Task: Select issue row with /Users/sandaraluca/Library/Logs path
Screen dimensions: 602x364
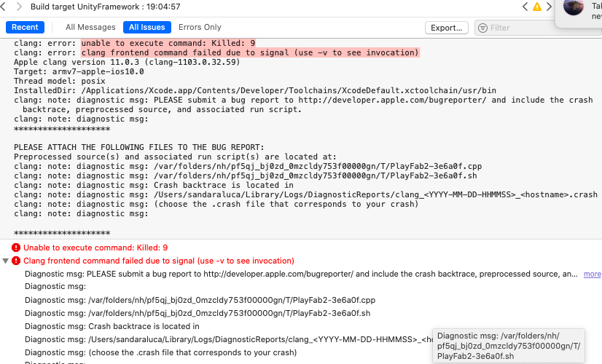Action: 228,339
